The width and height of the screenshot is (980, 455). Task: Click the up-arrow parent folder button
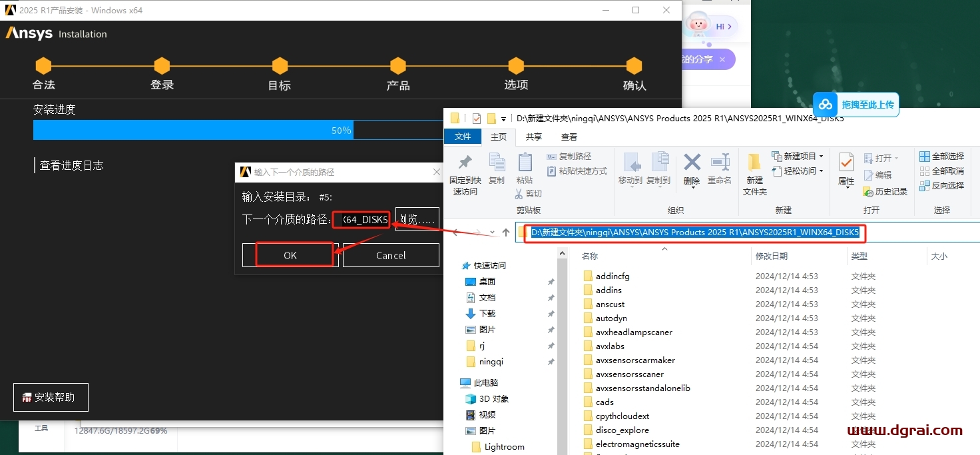[x=506, y=232]
